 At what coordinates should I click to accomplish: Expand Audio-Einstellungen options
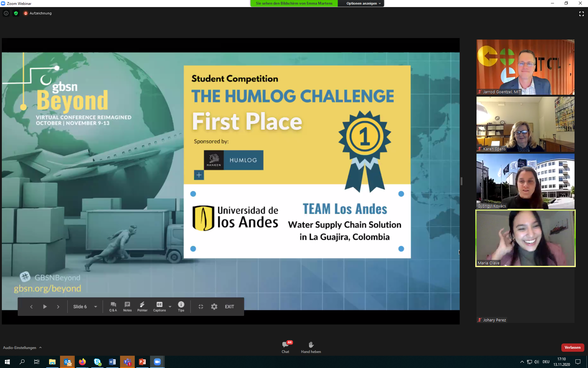(40, 347)
